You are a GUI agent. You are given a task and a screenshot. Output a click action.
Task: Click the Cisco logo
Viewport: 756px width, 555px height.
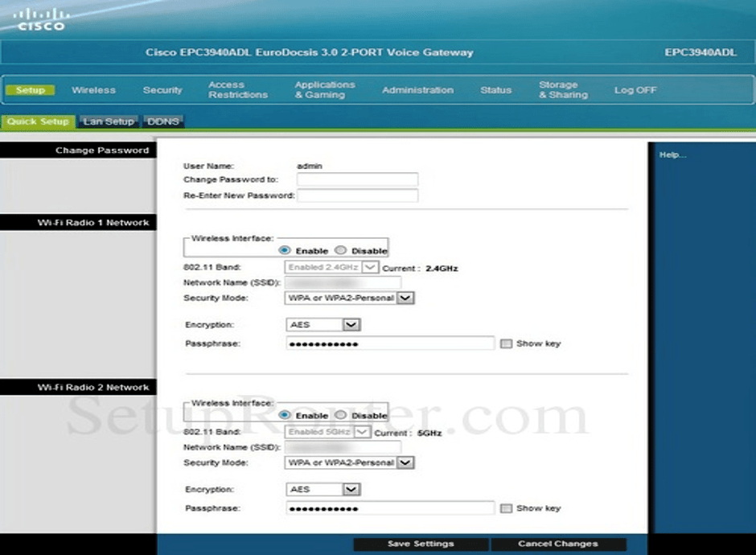[x=41, y=20]
